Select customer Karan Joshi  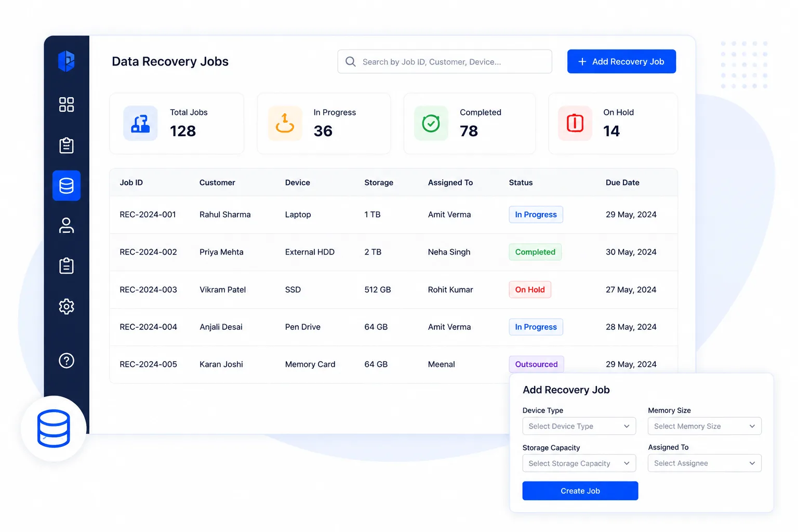221,364
